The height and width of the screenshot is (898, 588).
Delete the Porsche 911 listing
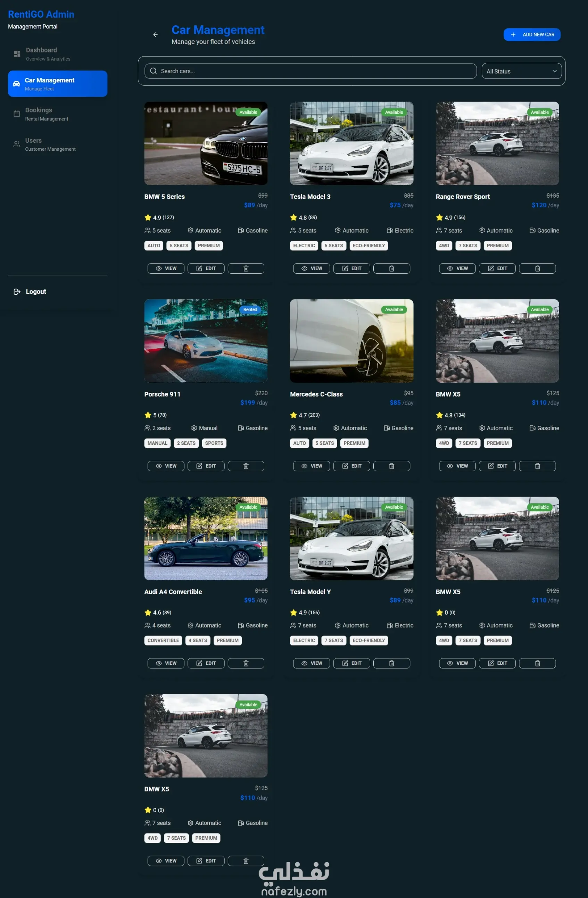[246, 466]
